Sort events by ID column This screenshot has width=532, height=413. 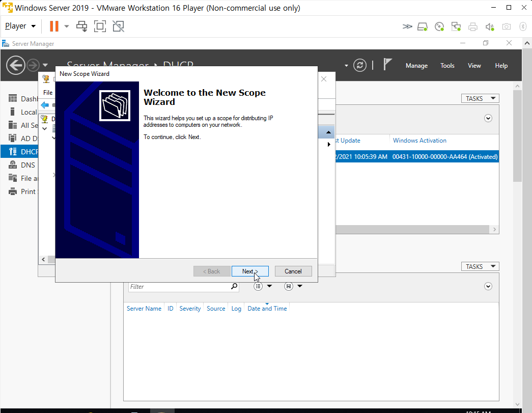(171, 309)
